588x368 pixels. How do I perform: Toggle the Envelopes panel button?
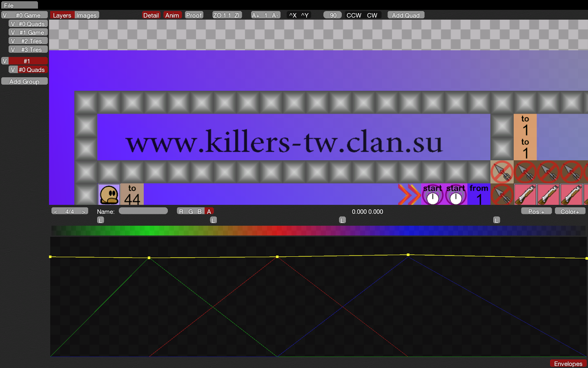tap(568, 364)
